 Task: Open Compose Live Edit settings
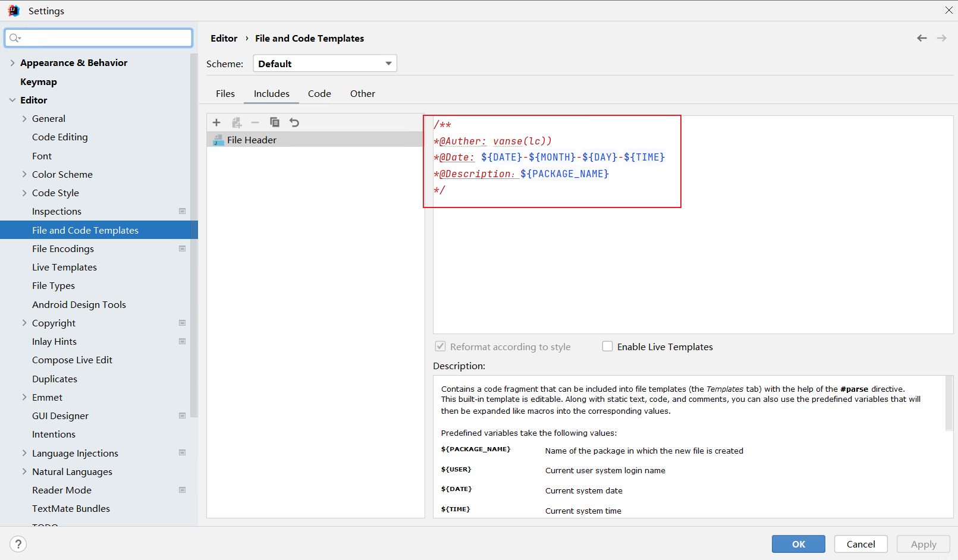[72, 360]
